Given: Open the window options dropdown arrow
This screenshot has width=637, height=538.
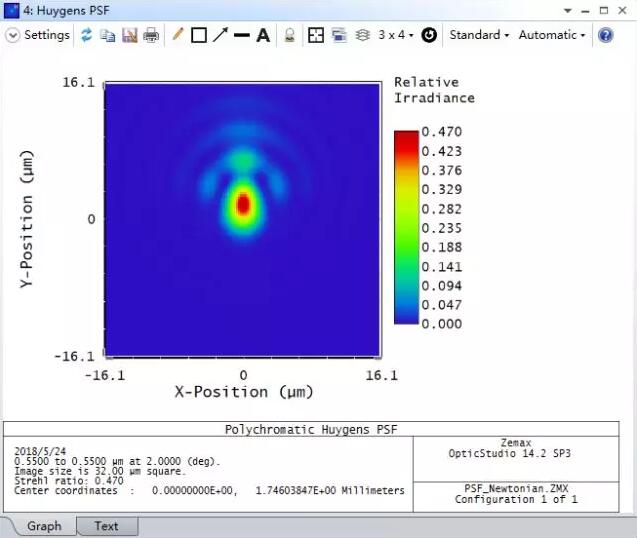Looking at the screenshot, I should coord(568,11).
